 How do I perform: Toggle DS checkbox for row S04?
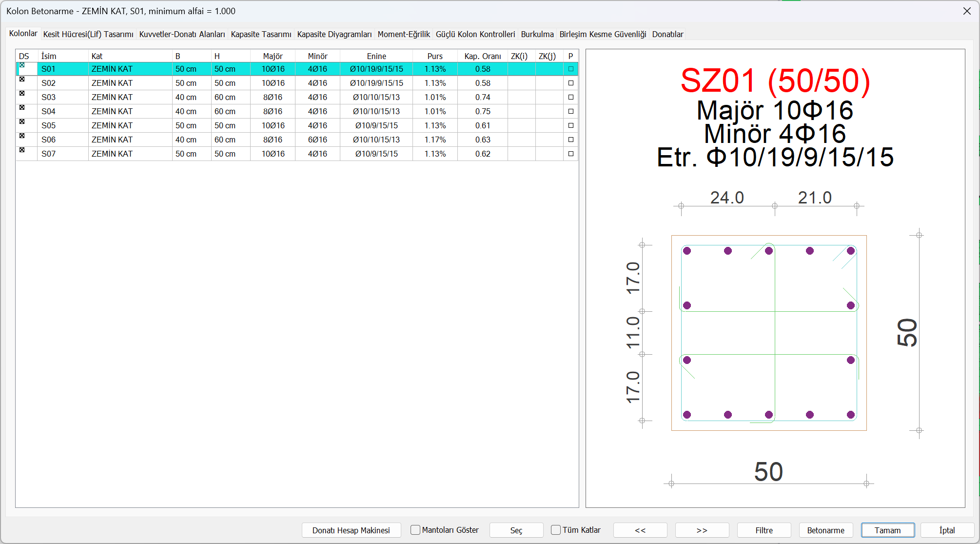tap(22, 107)
